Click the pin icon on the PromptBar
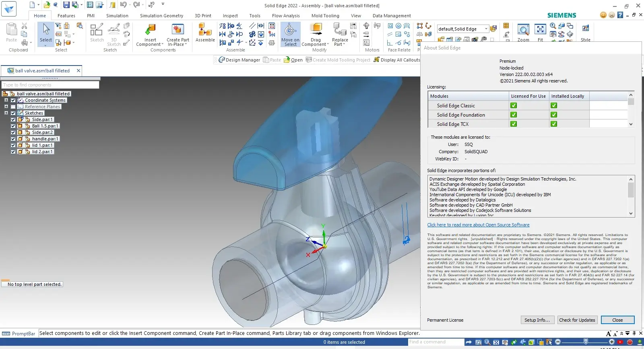Screen dimensions: 644x349 634,333
